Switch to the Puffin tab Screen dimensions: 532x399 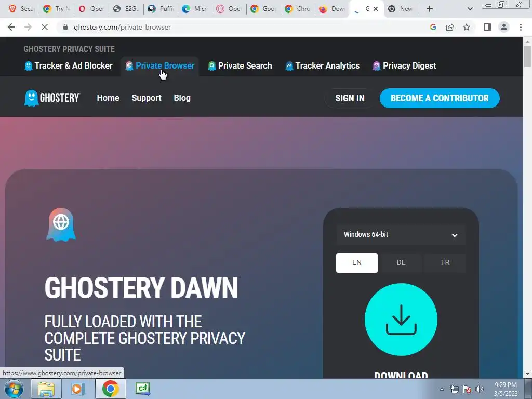point(161,9)
